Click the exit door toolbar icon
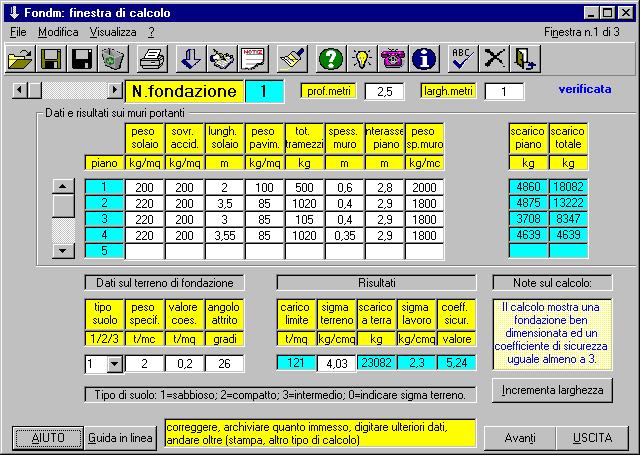The height and width of the screenshot is (455, 640). tap(525, 59)
